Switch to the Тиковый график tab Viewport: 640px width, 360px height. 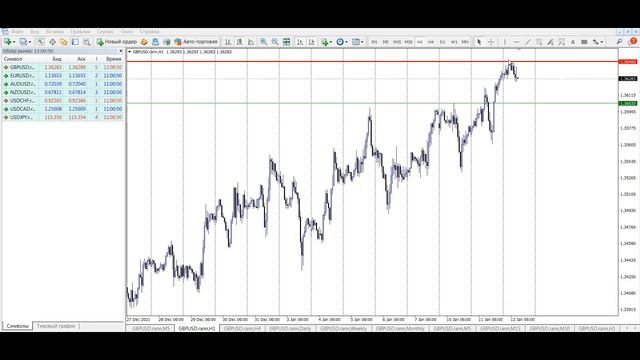pyautogui.click(x=56, y=326)
